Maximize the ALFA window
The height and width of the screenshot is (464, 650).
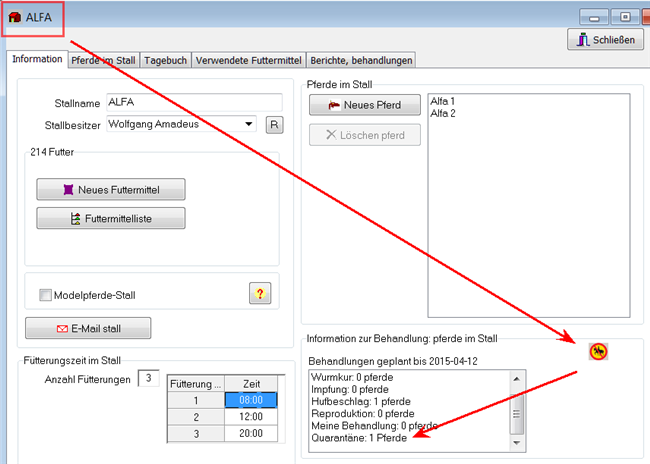625,17
